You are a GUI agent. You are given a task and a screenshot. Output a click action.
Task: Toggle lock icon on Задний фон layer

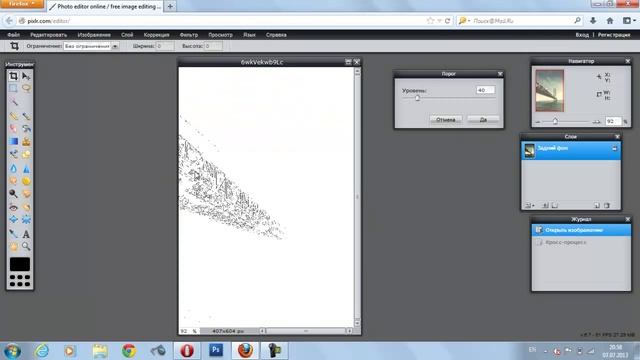[x=614, y=148]
